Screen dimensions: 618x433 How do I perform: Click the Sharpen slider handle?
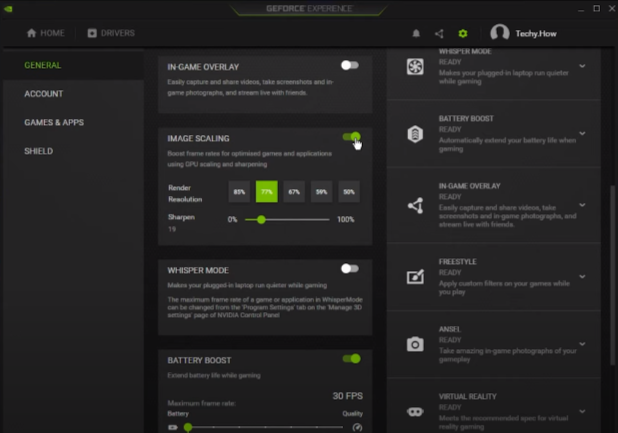click(261, 219)
